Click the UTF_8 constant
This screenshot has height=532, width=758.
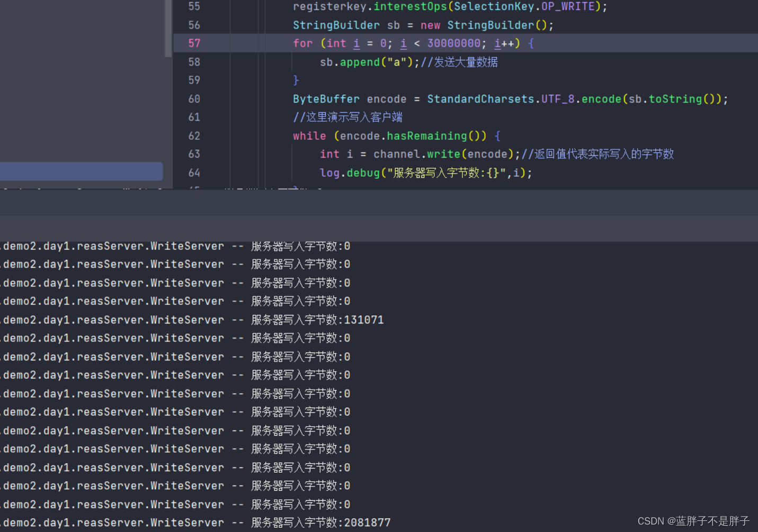(558, 99)
